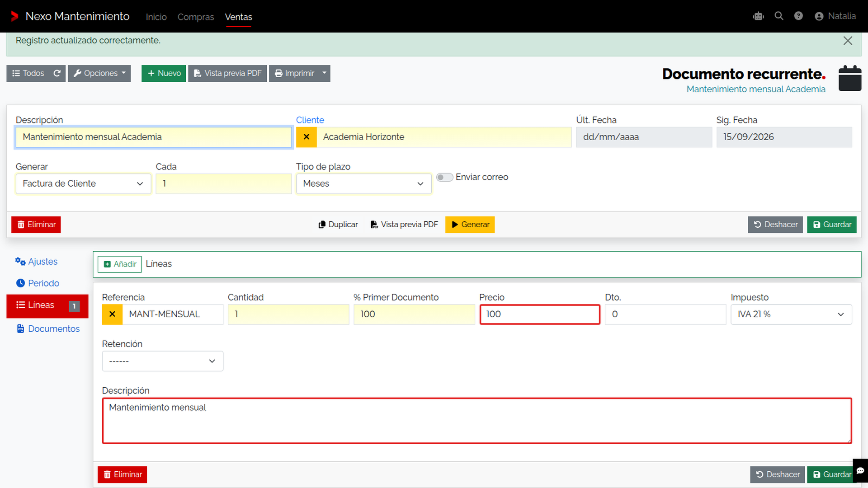
Task: Open the Generar 'Factura de Cliente' dropdown
Action: 83,184
